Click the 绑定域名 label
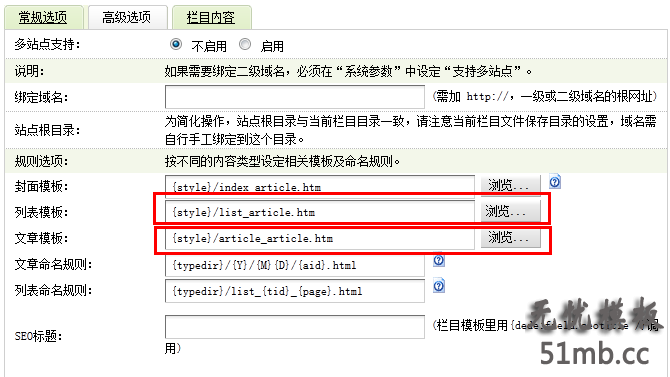The height and width of the screenshot is (377, 670). (41, 97)
